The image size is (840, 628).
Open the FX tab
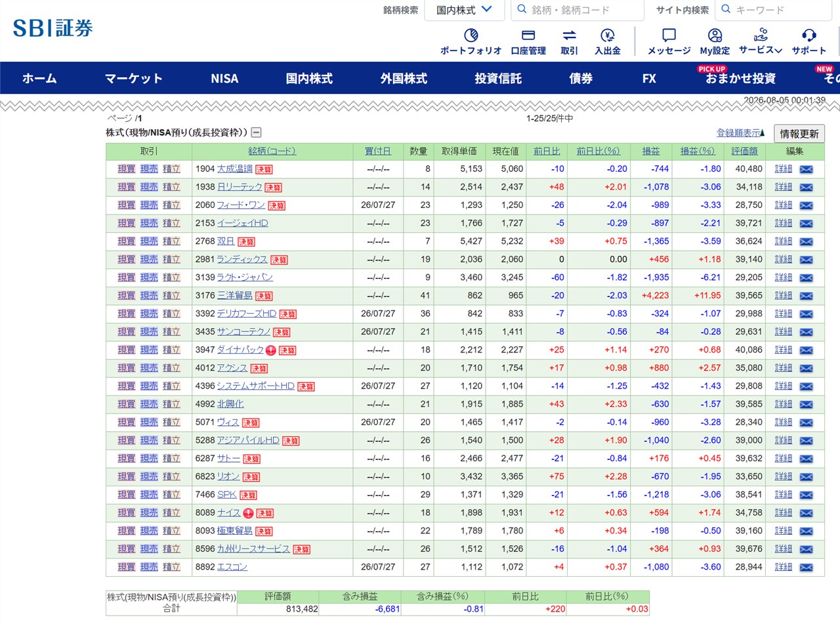tap(649, 78)
